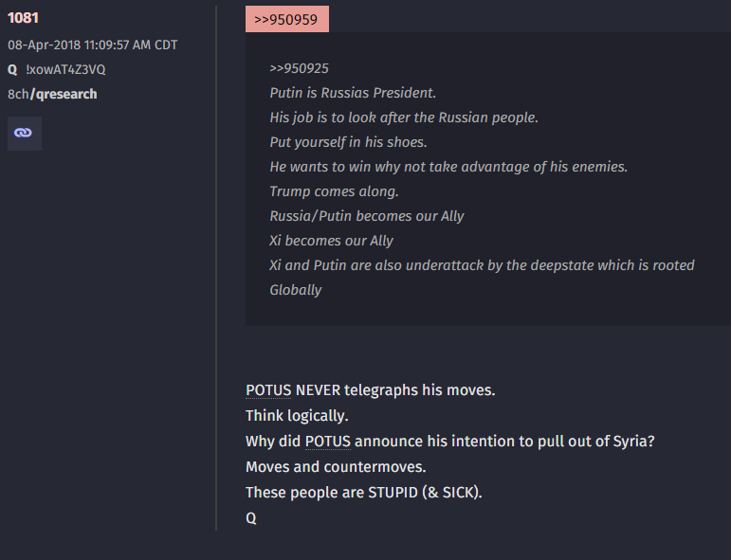Screen dimensions: 731x560
Task: Click the Q author name in sidebar
Action: click(12, 69)
